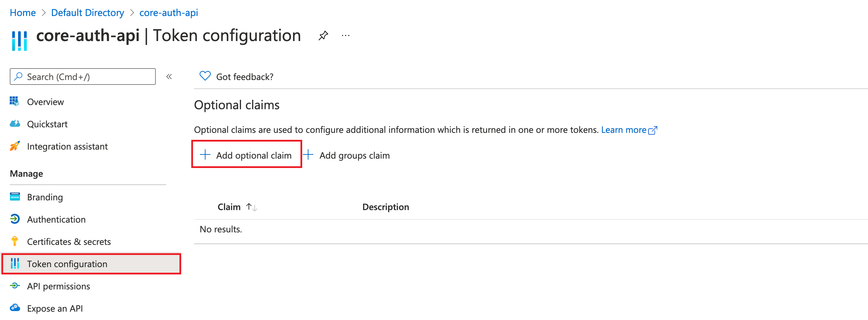
Task: Navigate to Home breadcrumb
Action: pos(23,13)
